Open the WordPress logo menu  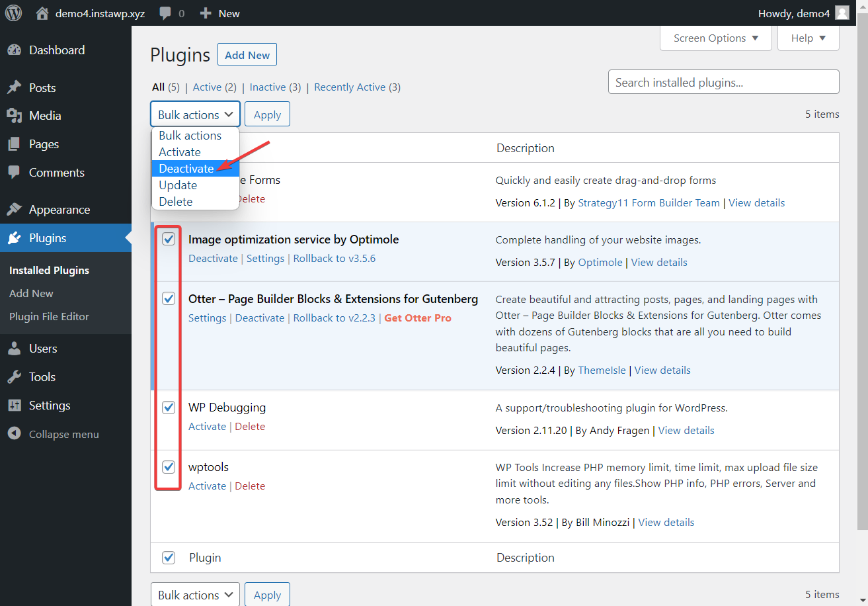tap(13, 13)
